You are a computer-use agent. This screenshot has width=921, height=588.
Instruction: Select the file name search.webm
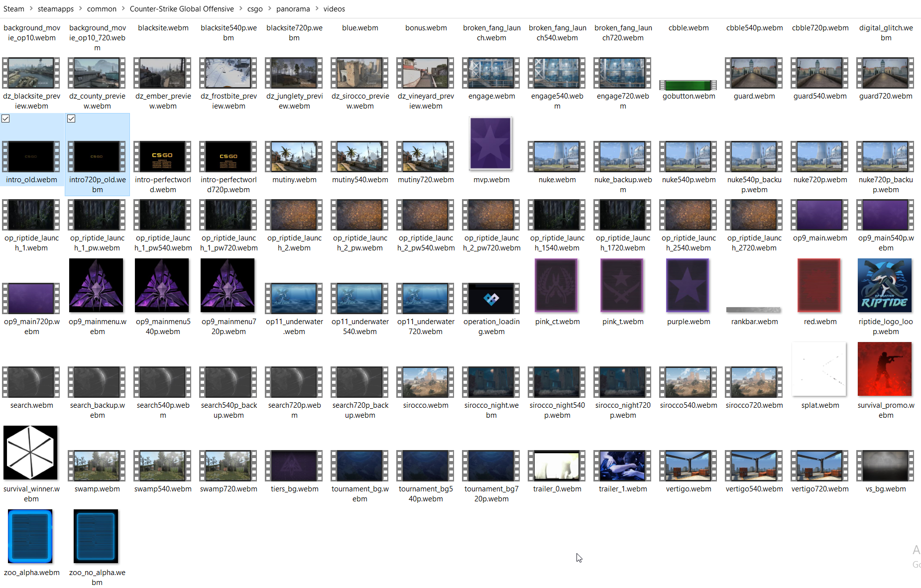tap(31, 405)
